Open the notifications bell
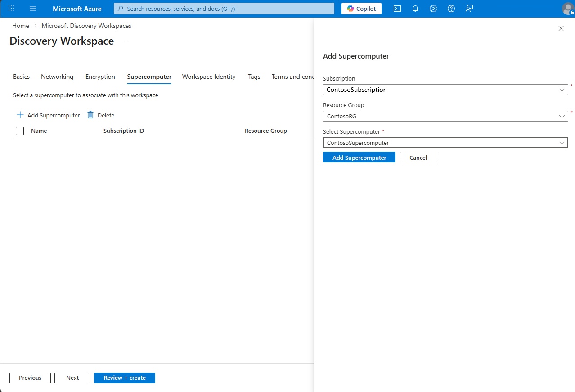 point(415,9)
